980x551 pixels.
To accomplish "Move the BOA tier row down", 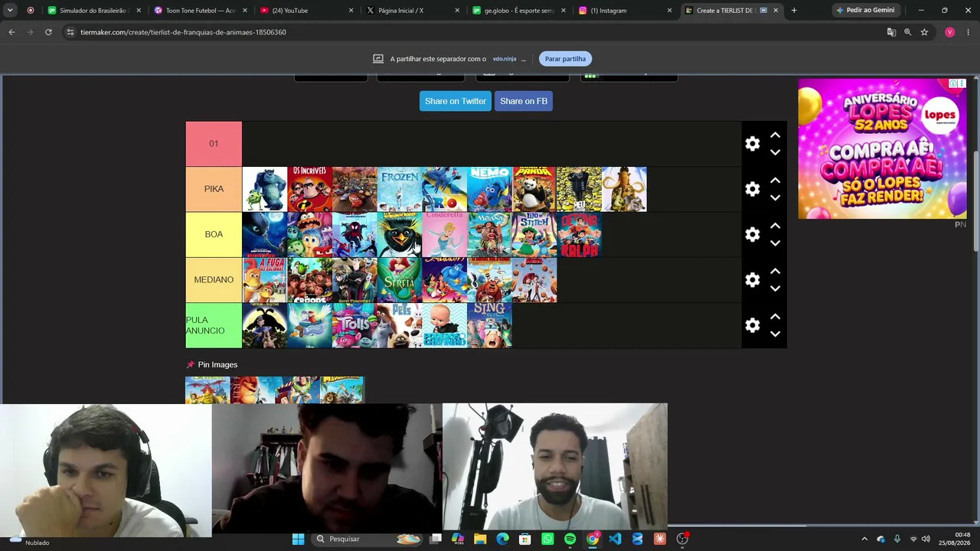I will click(x=775, y=243).
